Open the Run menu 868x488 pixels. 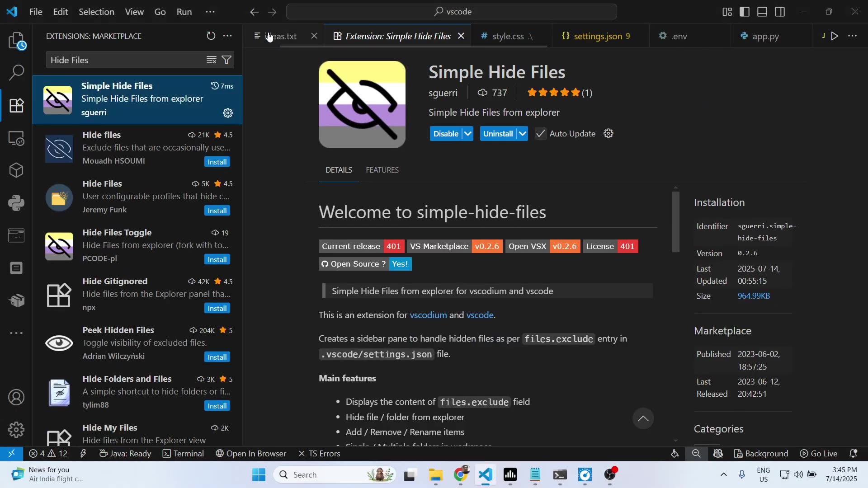point(184,12)
